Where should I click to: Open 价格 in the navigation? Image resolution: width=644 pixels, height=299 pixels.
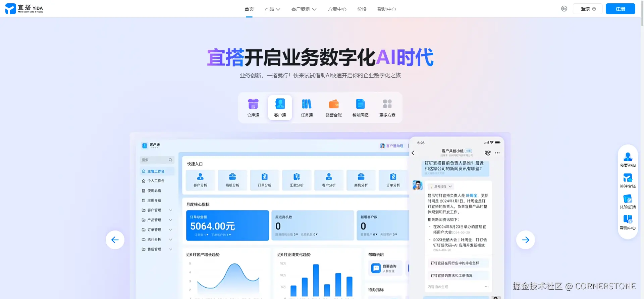pyautogui.click(x=362, y=9)
